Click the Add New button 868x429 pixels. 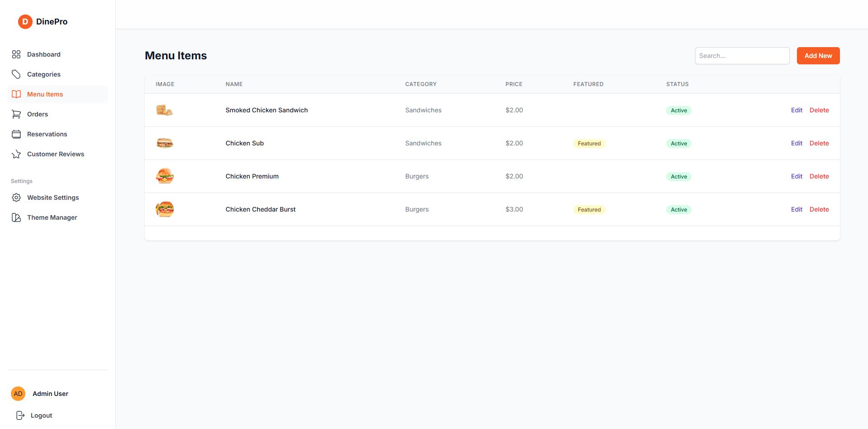click(x=818, y=56)
